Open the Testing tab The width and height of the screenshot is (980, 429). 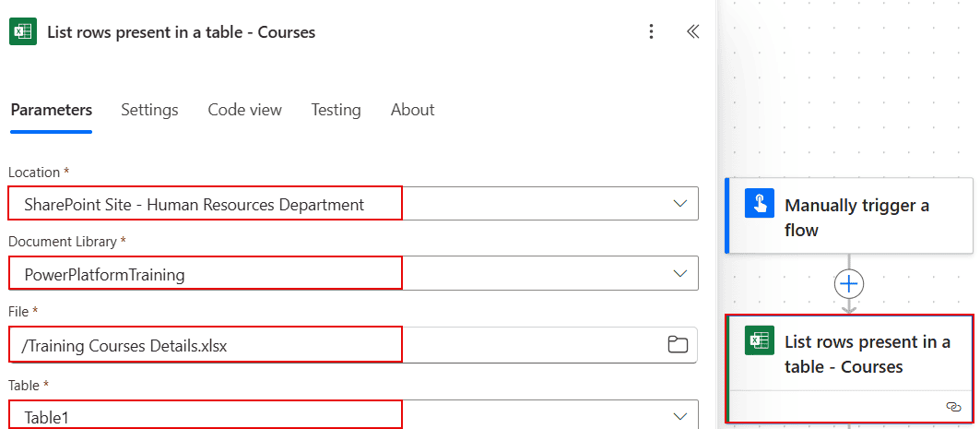click(x=337, y=110)
